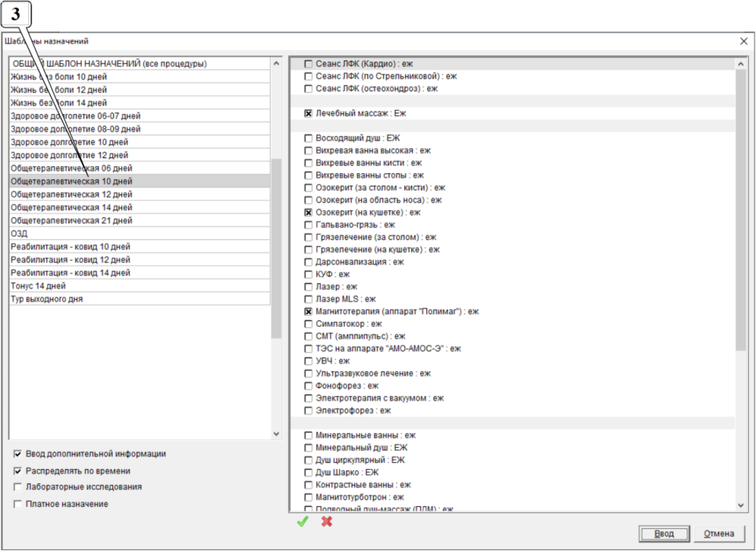Check the 'Дарсонвализация' procedure box
The image size is (756, 551).
point(308,262)
